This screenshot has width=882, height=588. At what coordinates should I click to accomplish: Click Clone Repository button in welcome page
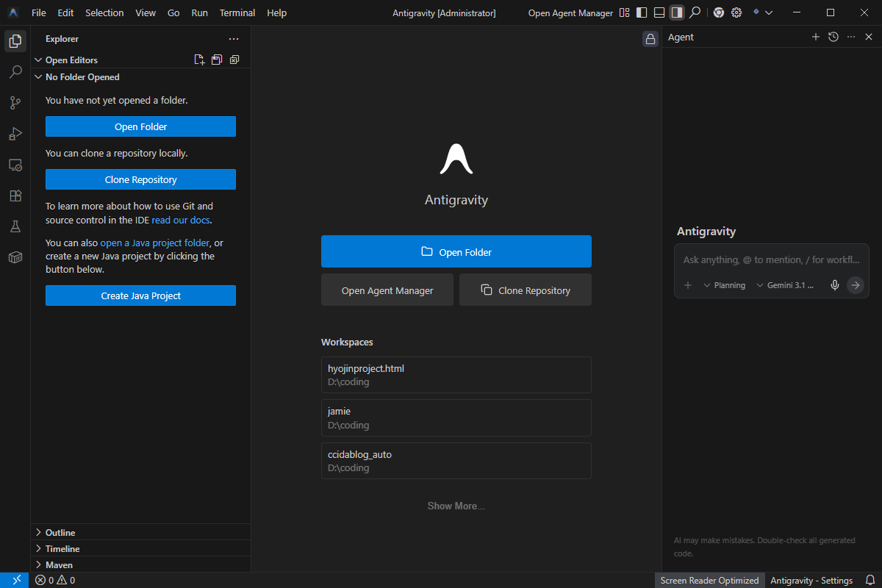526,290
